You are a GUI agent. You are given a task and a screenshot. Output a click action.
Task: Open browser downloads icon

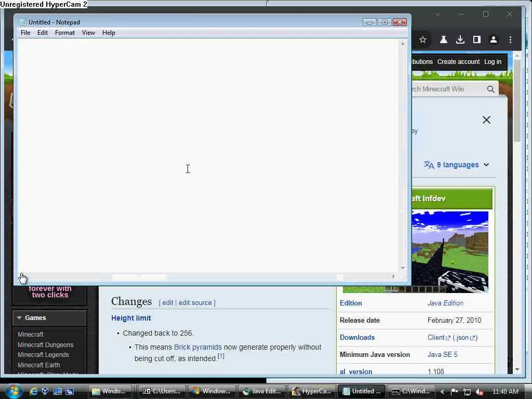pyautogui.click(x=460, y=39)
